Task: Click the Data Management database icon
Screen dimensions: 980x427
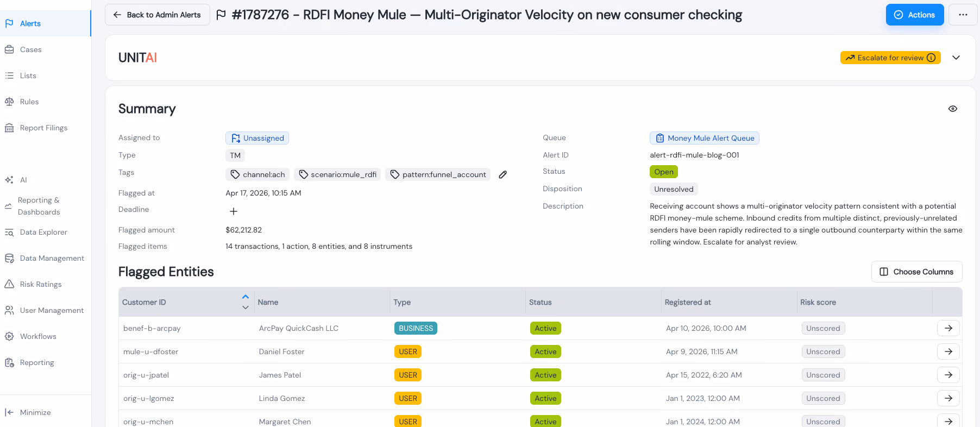Action: 9,258
